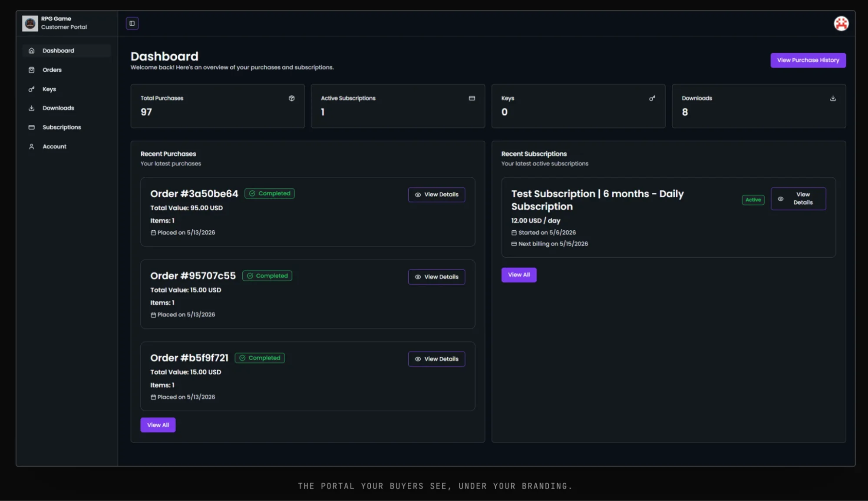Click the Order #3a50be64 title

[194, 194]
